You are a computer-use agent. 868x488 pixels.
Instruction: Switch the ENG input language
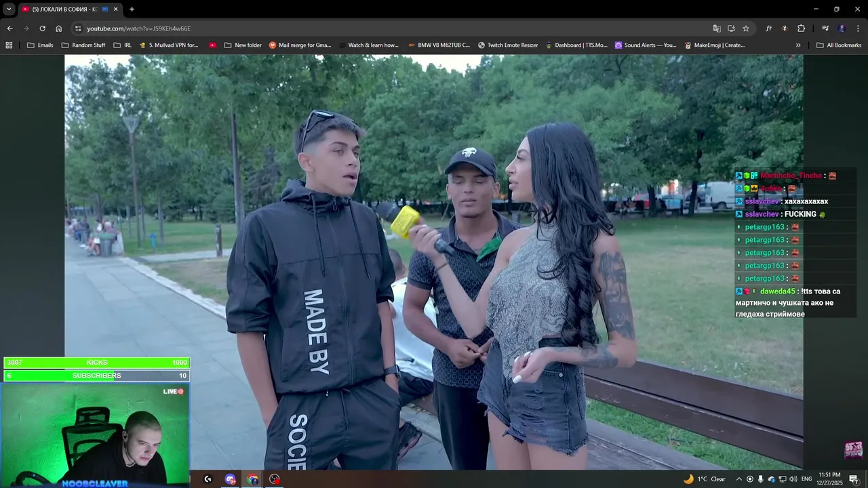pyautogui.click(x=807, y=479)
